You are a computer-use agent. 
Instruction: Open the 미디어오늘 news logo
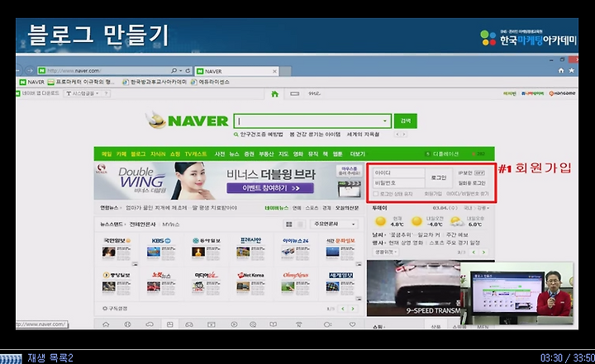206,275
